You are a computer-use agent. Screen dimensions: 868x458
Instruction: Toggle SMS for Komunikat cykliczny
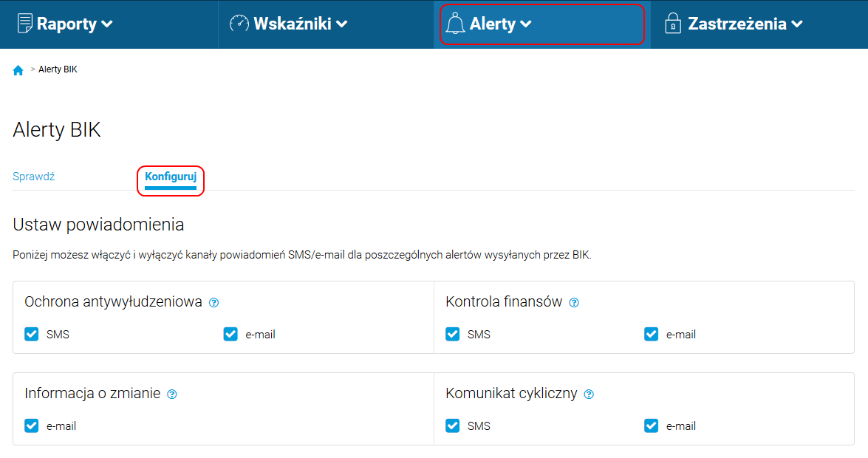[452, 425]
